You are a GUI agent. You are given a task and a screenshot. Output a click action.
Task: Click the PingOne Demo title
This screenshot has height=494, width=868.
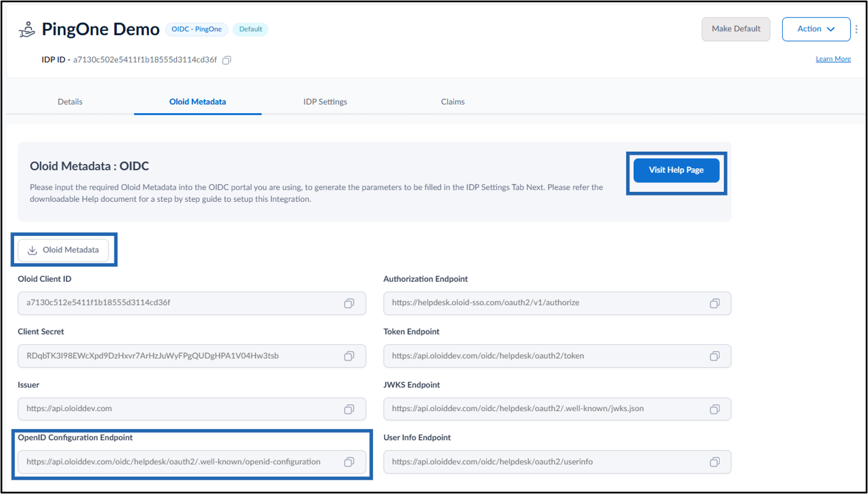click(x=100, y=29)
